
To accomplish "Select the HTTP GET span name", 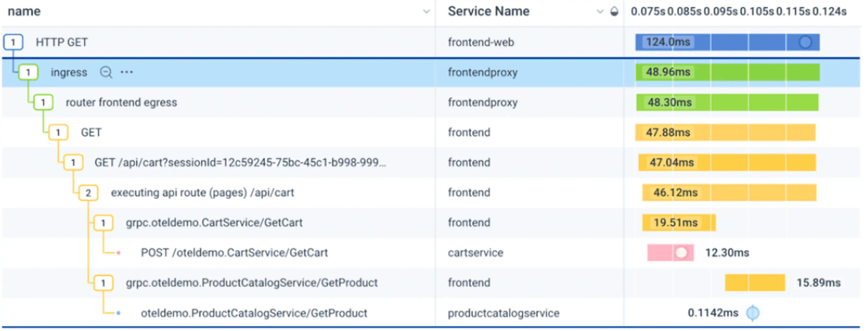I will (x=62, y=42).
